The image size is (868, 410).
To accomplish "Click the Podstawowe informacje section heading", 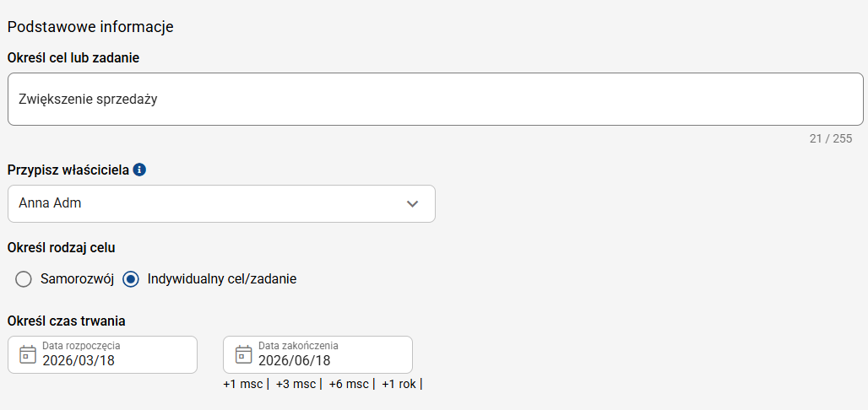I will coord(90,26).
